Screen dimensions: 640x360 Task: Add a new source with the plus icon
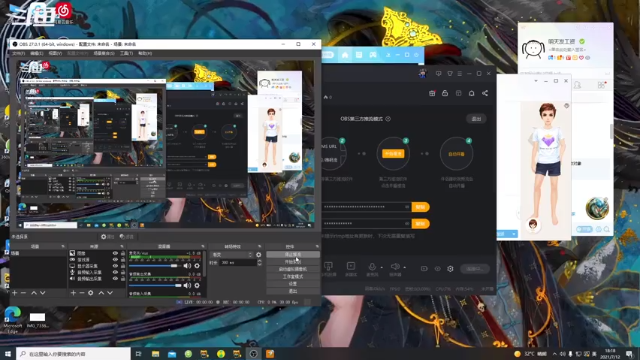(73, 293)
